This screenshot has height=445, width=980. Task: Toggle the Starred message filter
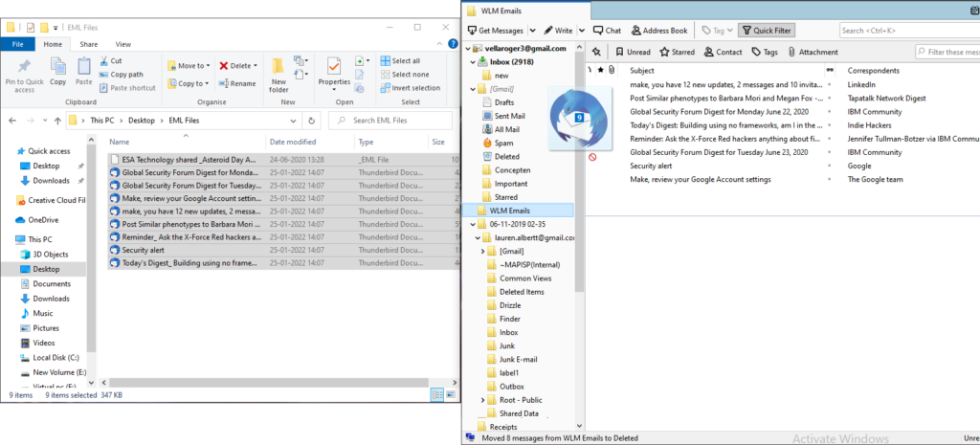(677, 52)
